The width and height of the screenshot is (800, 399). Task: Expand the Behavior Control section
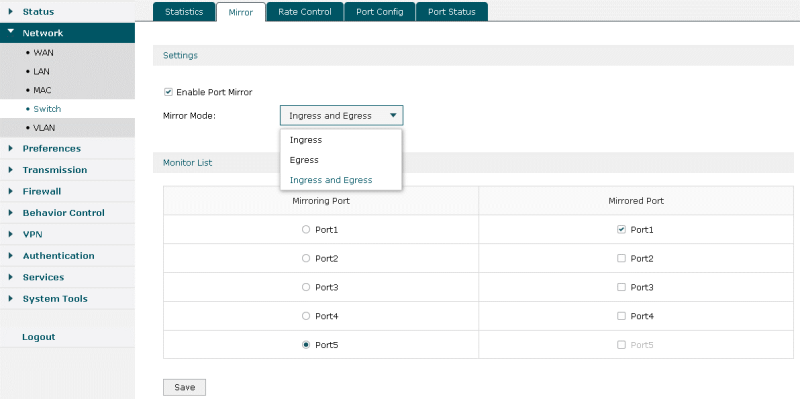pyautogui.click(x=67, y=213)
